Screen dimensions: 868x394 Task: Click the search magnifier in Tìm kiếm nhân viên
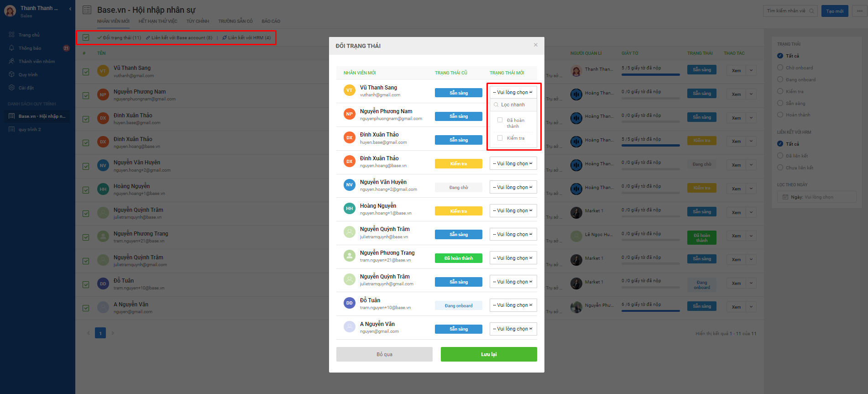[811, 11]
